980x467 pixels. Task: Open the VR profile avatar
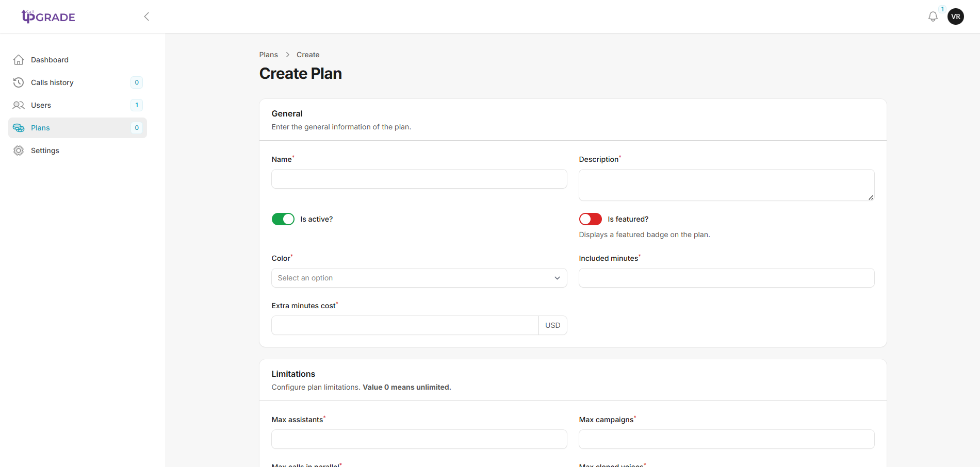(x=955, y=16)
